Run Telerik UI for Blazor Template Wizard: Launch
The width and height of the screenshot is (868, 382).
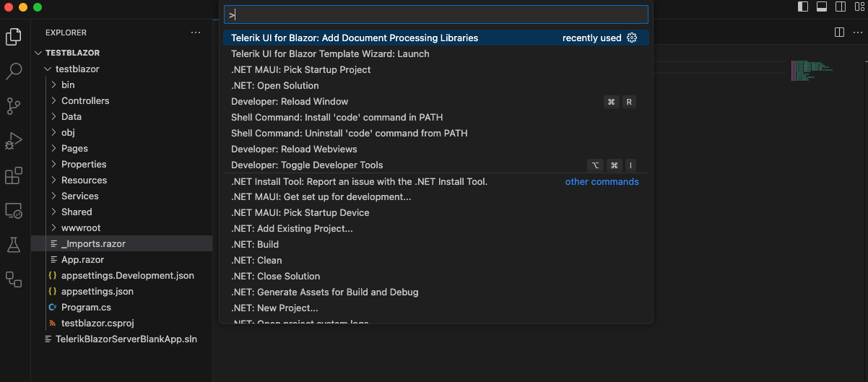[330, 53]
